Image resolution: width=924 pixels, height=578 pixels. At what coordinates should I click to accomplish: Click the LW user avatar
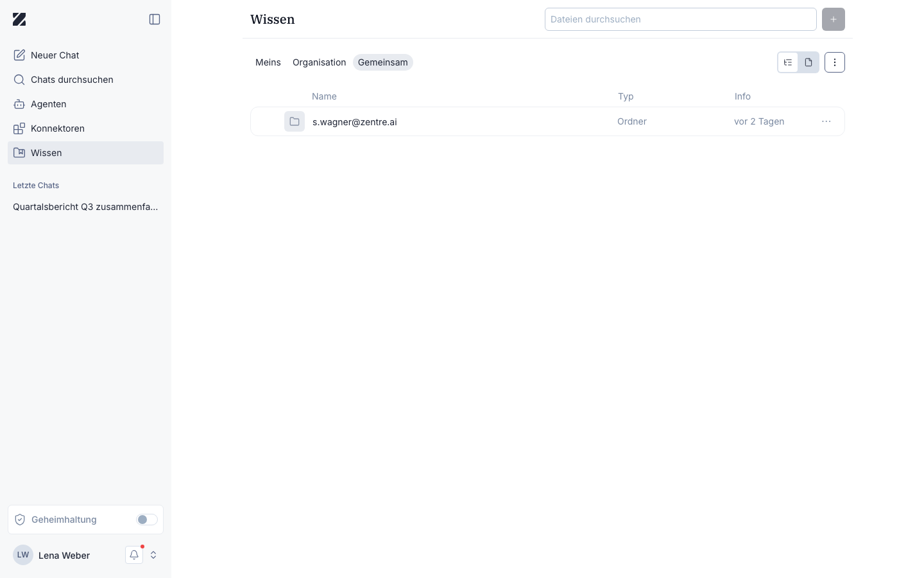tap(23, 555)
